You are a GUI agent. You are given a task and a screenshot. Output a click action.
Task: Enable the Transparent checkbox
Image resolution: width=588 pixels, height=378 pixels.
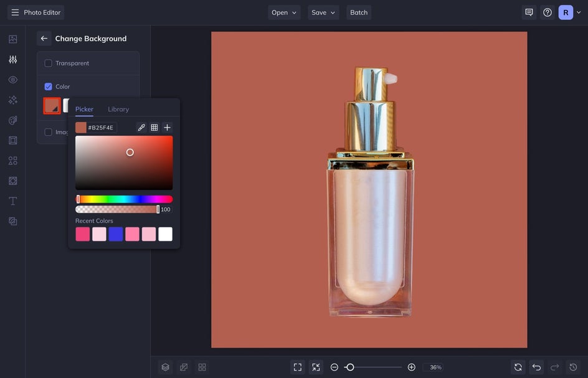pyautogui.click(x=48, y=64)
